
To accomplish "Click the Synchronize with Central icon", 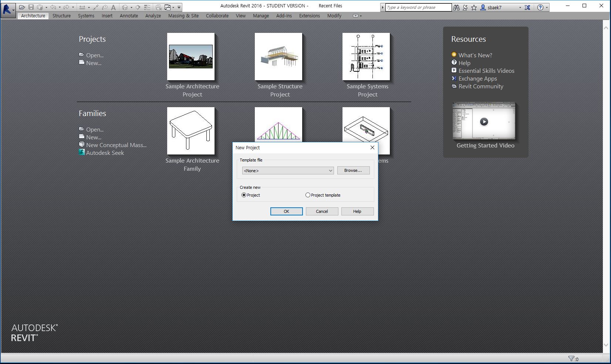I will (x=40, y=7).
